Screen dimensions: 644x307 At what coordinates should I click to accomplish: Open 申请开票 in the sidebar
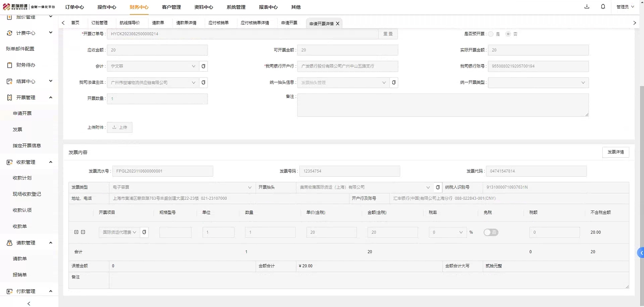click(22, 113)
